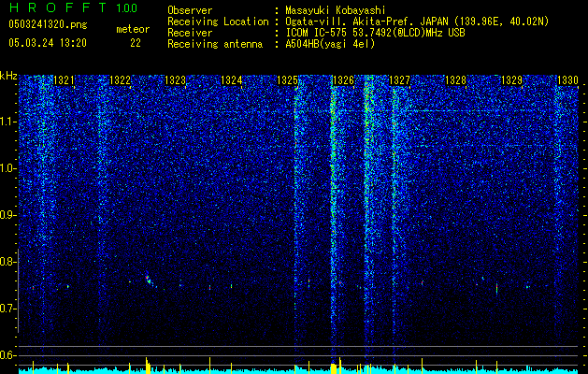
Task: Click the Receiving antenna label
Action: click(x=215, y=44)
